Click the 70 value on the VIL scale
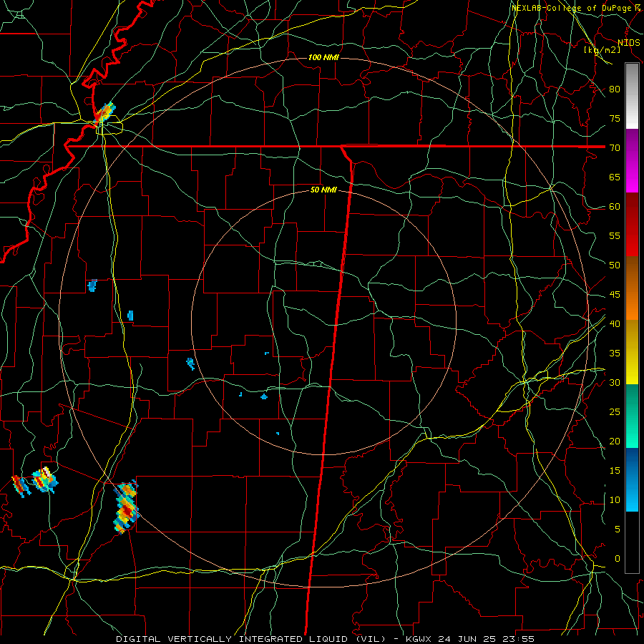 pos(615,148)
